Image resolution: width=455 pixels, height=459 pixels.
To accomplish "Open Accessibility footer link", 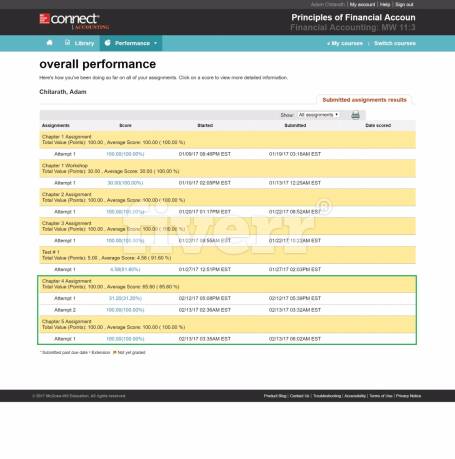I will [x=355, y=396].
